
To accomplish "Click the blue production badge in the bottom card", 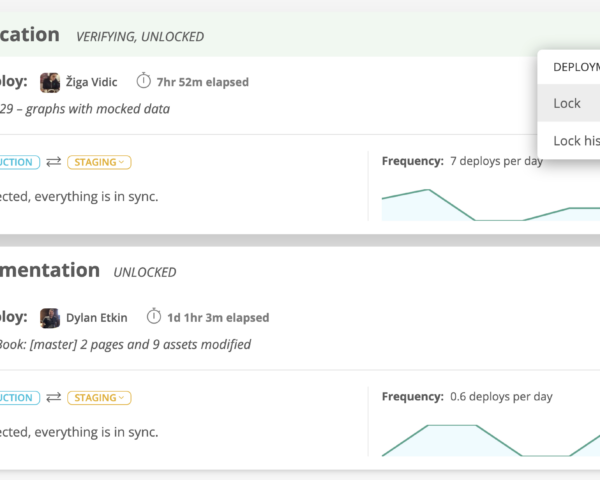I will tap(18, 398).
